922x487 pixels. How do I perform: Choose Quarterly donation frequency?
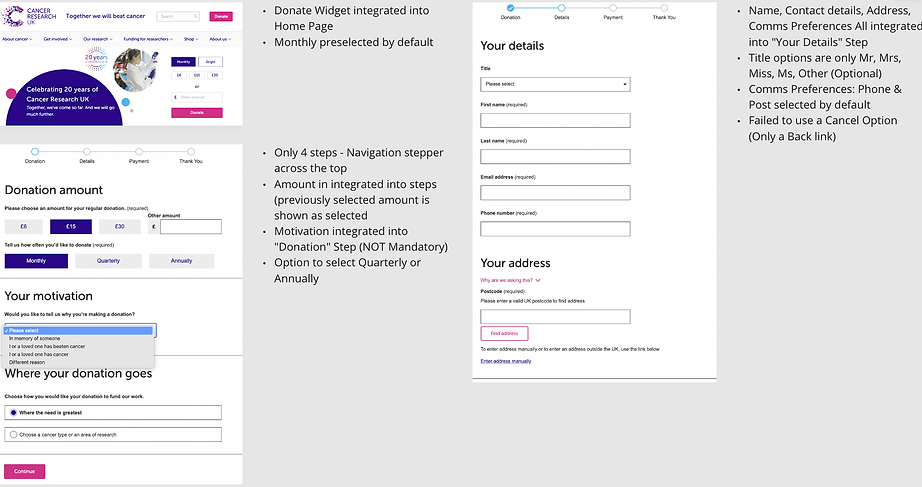[x=108, y=261]
